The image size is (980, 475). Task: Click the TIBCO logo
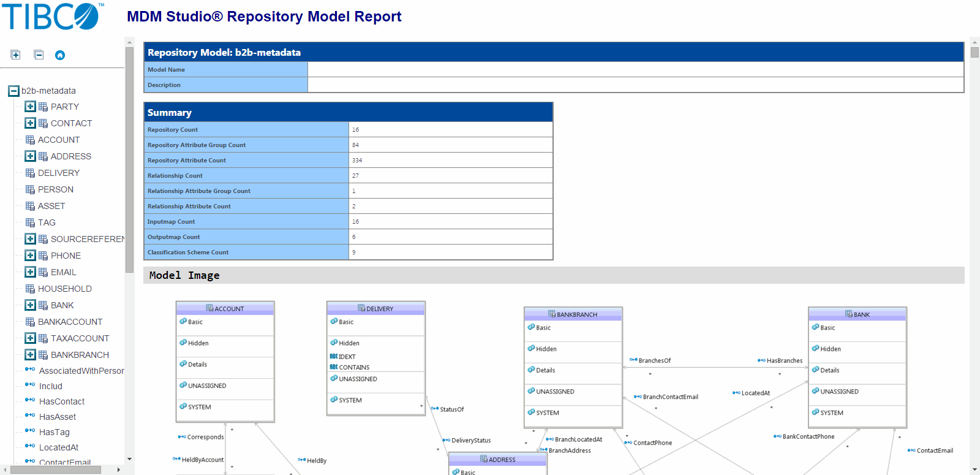[x=53, y=17]
